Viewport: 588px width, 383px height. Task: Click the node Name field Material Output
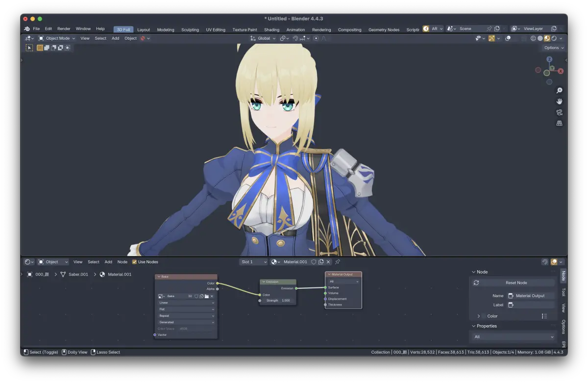[531, 296]
